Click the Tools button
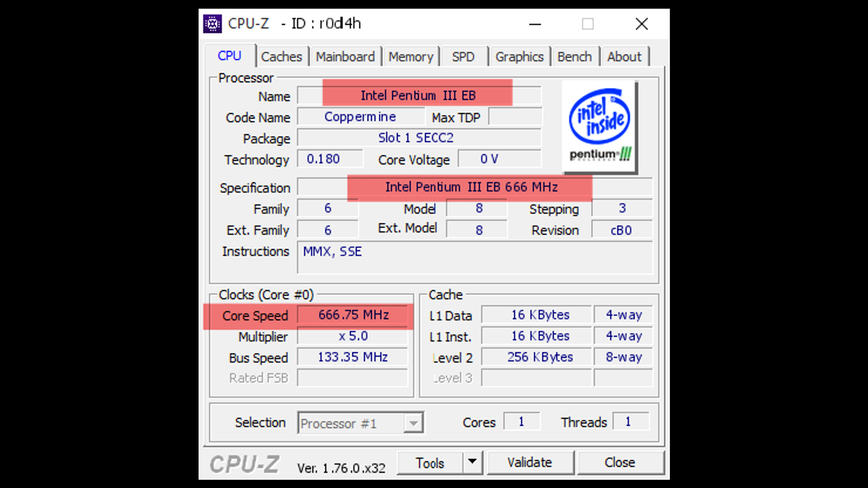This screenshot has width=868, height=488. click(x=430, y=463)
